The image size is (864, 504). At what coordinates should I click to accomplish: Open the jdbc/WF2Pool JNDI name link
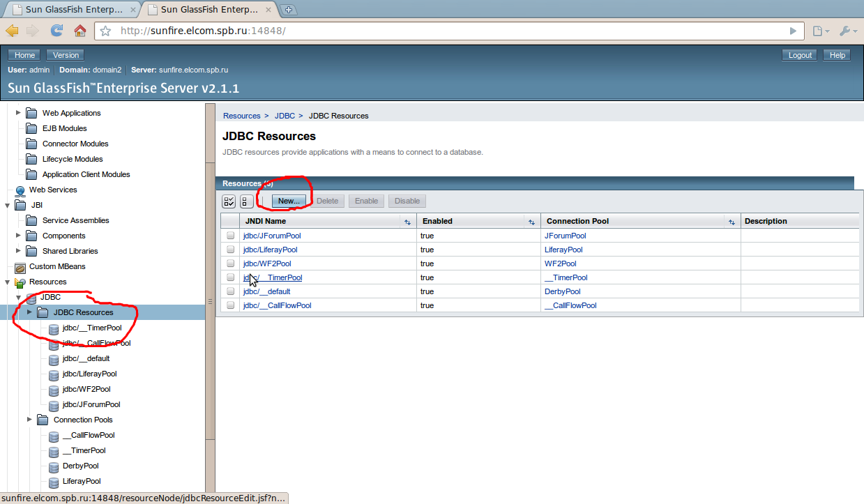[267, 264]
